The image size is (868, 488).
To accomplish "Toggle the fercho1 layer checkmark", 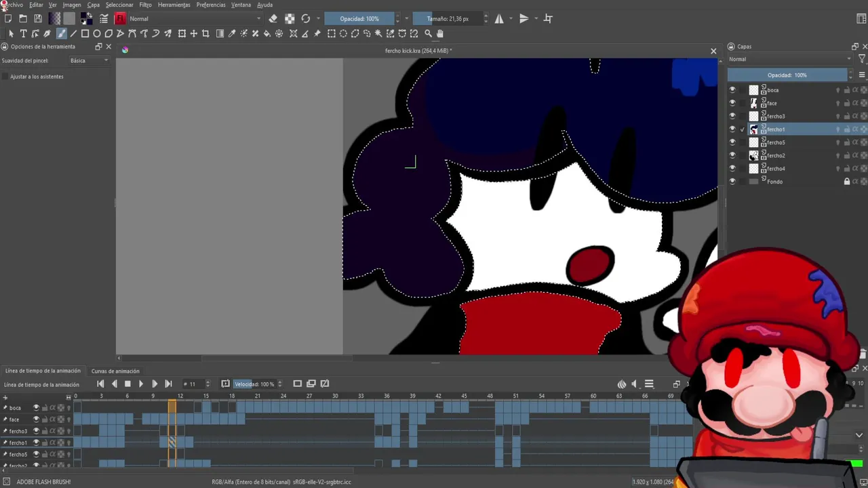I will point(743,129).
